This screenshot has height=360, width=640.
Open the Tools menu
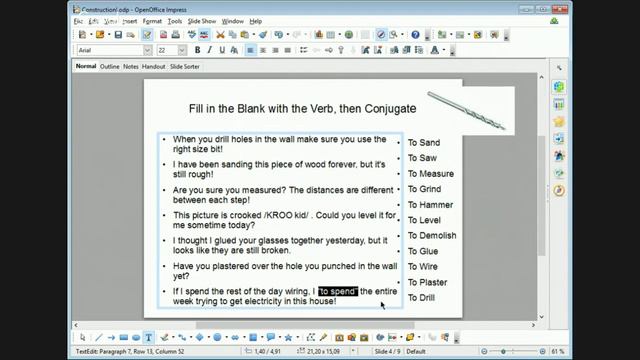[x=175, y=21]
